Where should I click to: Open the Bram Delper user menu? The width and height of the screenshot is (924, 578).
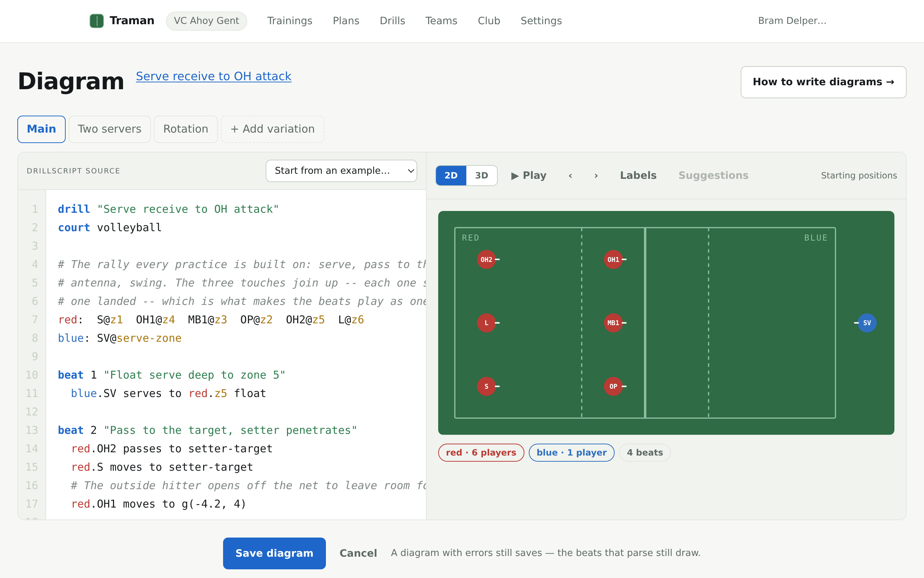pyautogui.click(x=792, y=21)
